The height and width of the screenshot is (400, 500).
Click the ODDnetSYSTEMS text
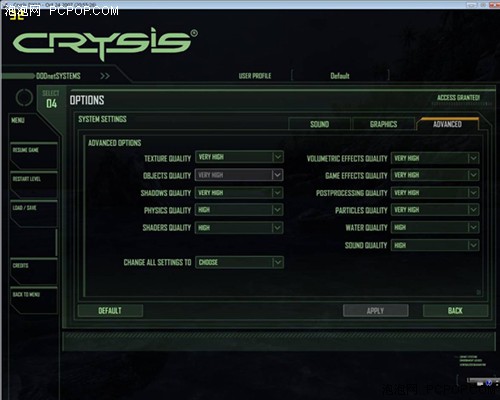58,76
